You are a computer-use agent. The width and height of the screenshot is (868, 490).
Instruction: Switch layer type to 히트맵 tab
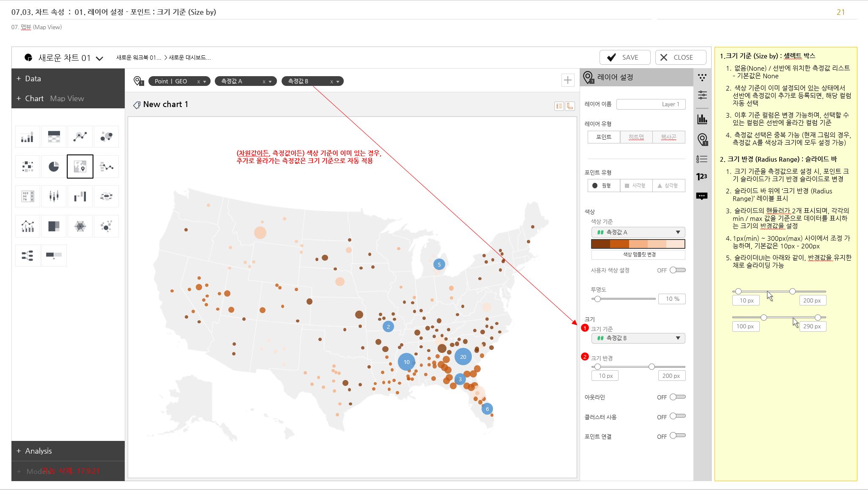[x=636, y=137]
